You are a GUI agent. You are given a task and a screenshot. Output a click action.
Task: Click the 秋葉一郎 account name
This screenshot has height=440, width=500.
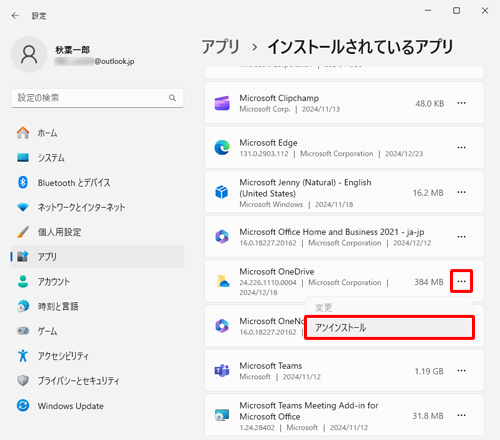click(73, 50)
